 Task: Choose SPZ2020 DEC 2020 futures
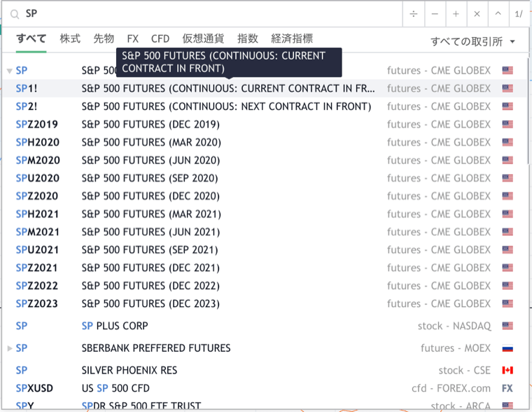tap(265, 196)
